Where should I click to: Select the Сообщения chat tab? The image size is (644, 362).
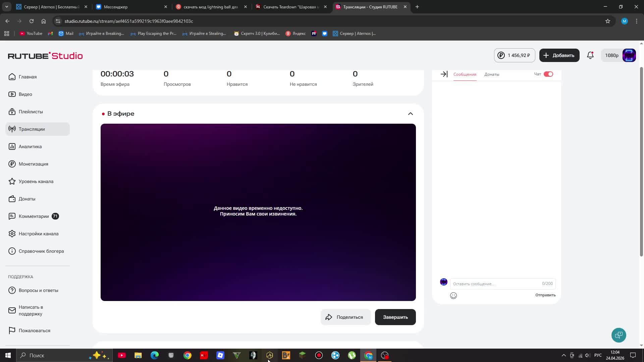point(465,74)
